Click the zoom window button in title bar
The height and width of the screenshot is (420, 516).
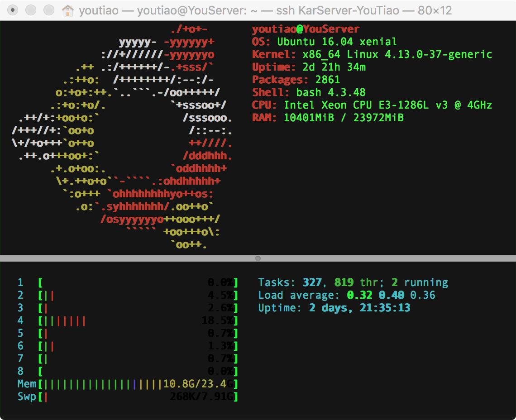click(x=49, y=10)
